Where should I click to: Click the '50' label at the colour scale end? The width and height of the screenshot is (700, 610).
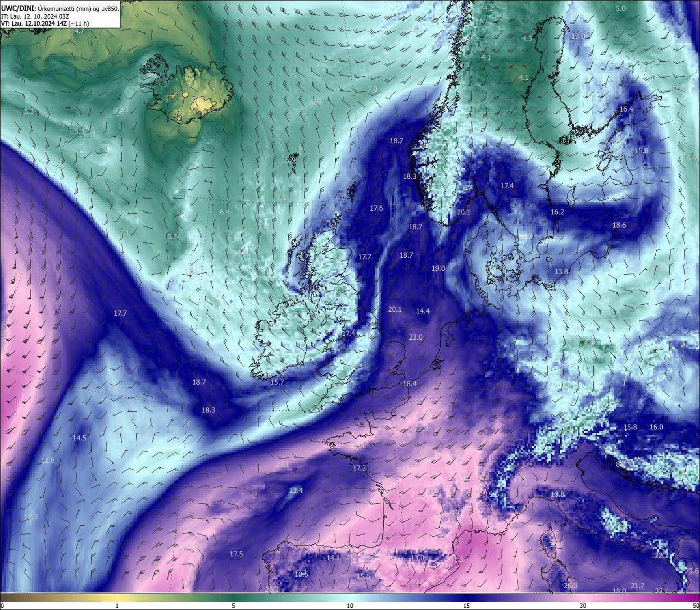point(696,606)
